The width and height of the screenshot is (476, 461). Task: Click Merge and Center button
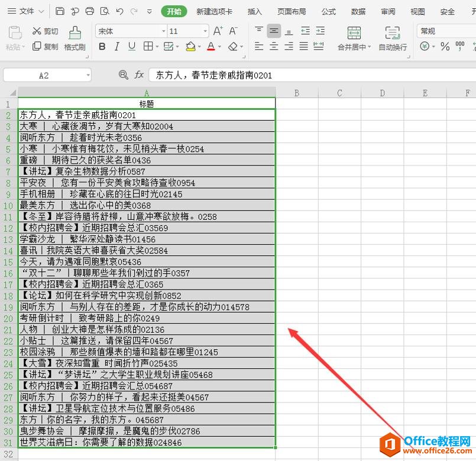354,38
